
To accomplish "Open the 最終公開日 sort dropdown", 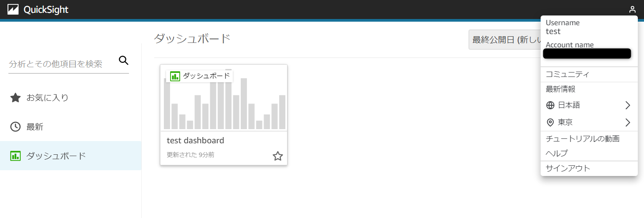I will [x=504, y=40].
